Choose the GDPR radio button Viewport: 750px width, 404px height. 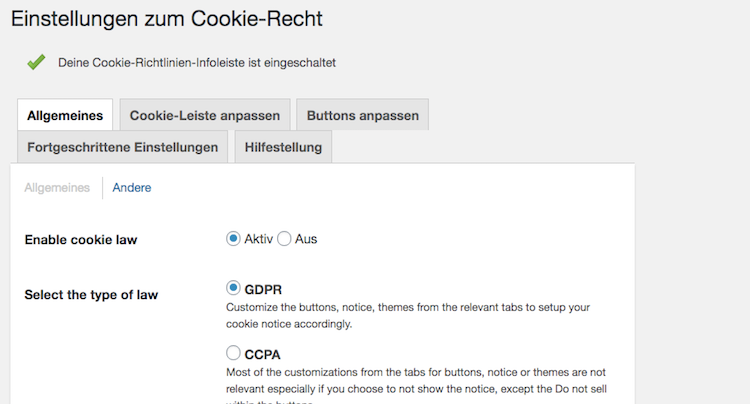coord(233,288)
